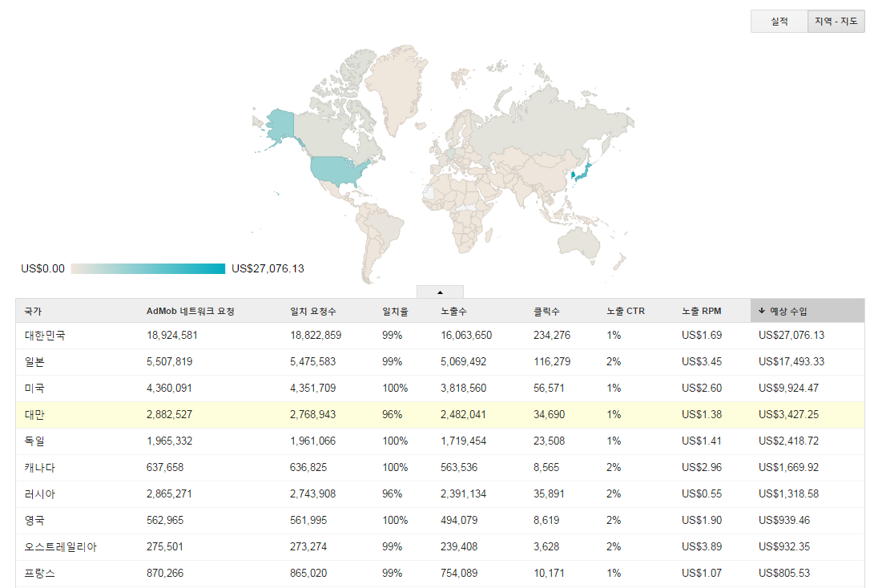Viewport: 878px width, 588px height.
Task: Click the 노출 CTR column header
Action: [x=625, y=311]
